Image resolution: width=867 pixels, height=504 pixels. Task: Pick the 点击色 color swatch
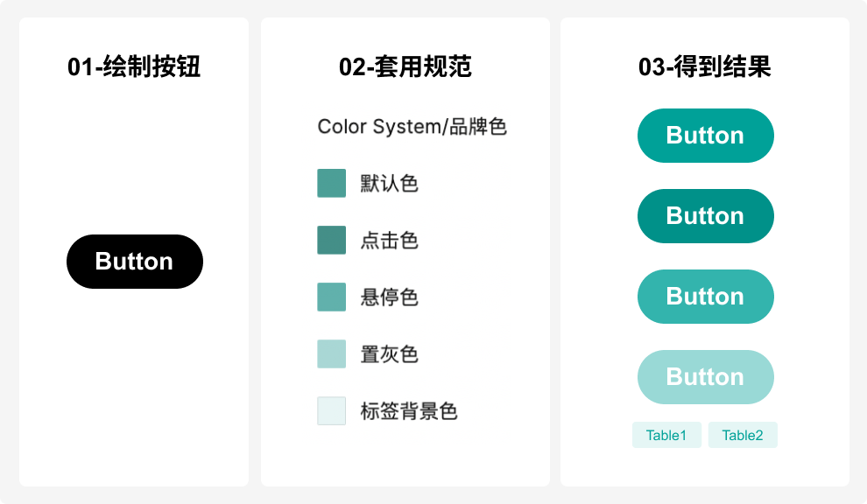click(331, 240)
